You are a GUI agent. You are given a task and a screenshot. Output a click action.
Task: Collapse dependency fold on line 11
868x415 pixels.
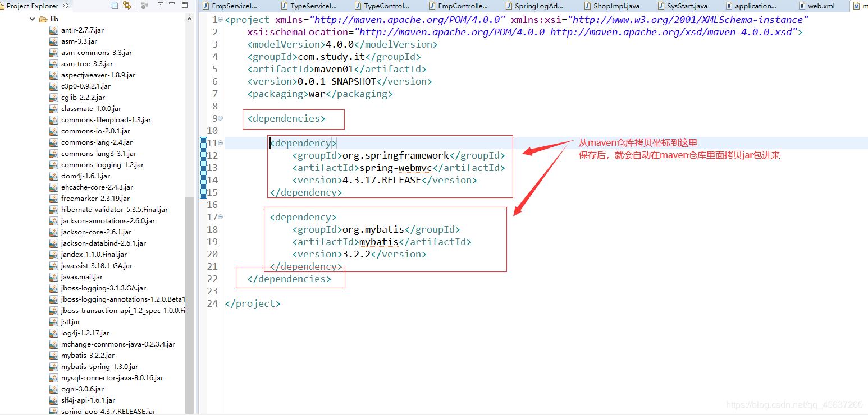[220, 143]
